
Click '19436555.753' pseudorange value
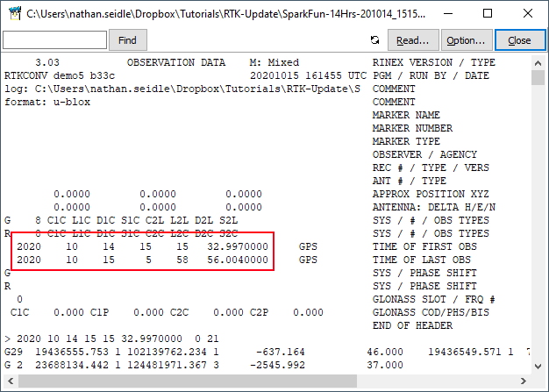tap(72, 353)
